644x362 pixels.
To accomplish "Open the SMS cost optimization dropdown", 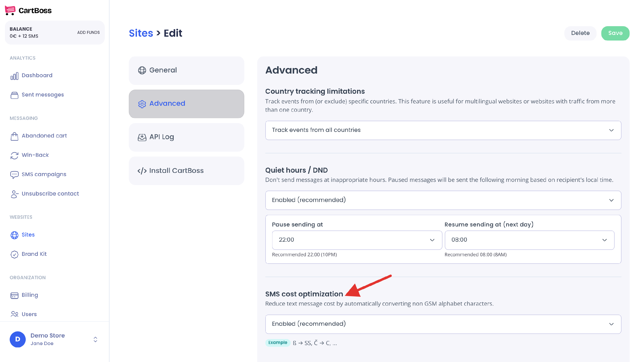I will pos(443,324).
